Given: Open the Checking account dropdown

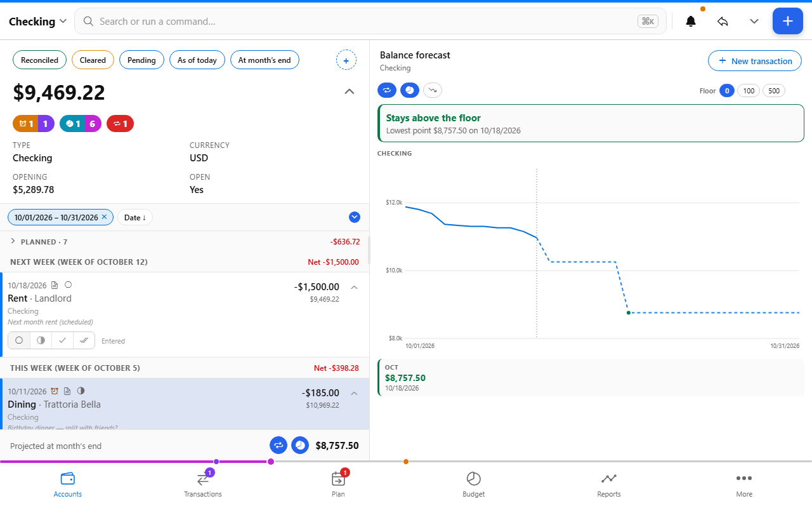Looking at the screenshot, I should pos(38,21).
